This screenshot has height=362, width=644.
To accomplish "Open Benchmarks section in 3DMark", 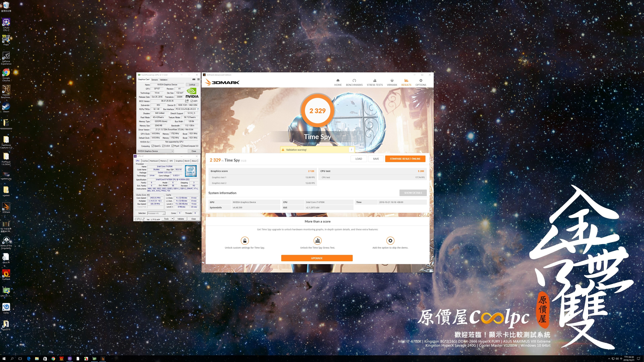I will point(354,82).
